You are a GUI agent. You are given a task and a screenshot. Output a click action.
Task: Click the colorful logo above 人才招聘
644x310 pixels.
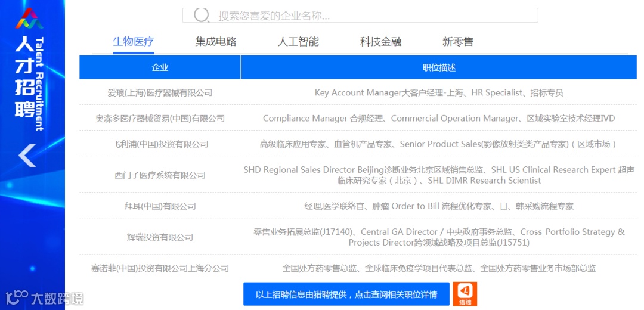pyautogui.click(x=29, y=19)
